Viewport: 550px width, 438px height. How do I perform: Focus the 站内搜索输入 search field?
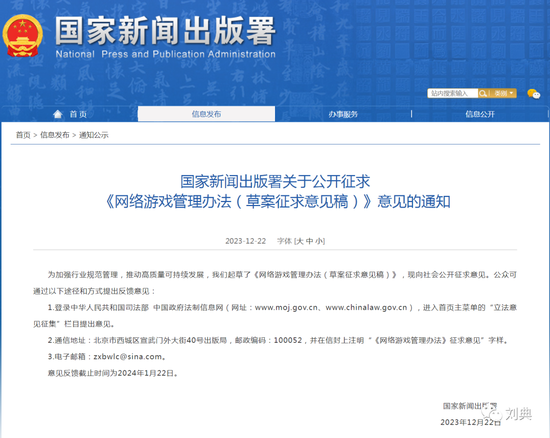click(x=452, y=93)
